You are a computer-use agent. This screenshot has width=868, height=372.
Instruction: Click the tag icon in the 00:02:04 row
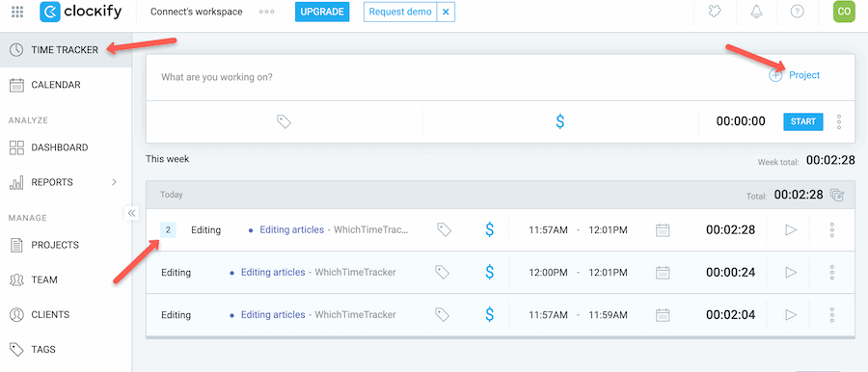[x=441, y=314]
